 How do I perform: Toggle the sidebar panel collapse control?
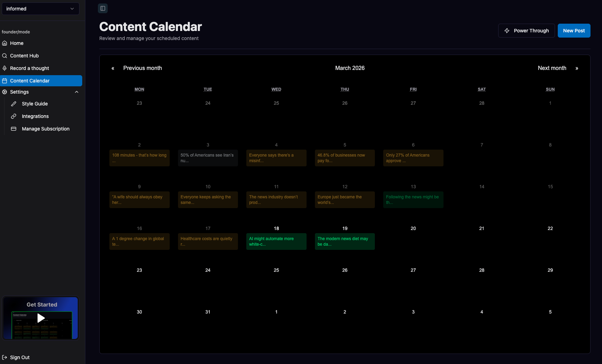[103, 8]
